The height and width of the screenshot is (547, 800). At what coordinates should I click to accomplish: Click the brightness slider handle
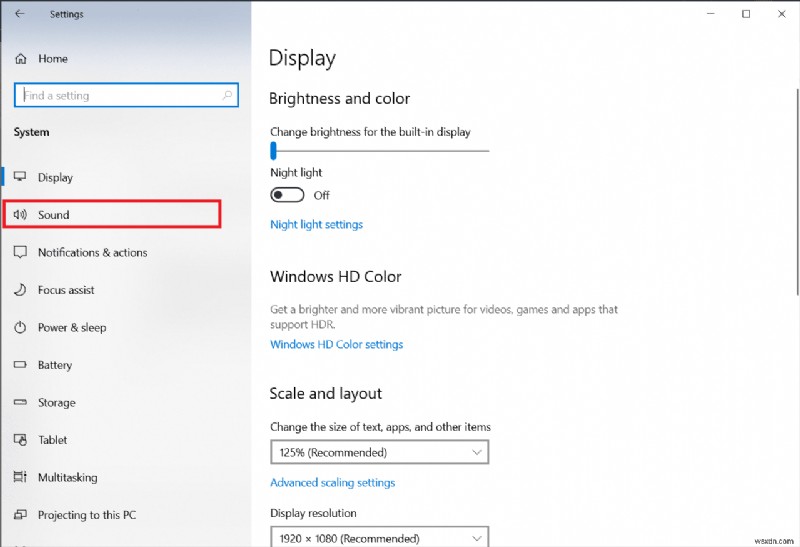273,151
